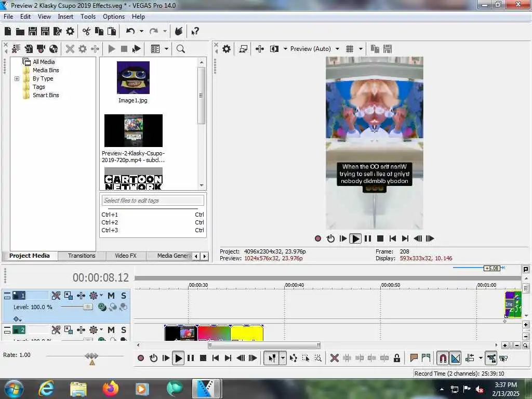This screenshot has width=532, height=399.
Task: Play from start on timeline transport
Action: (166, 358)
